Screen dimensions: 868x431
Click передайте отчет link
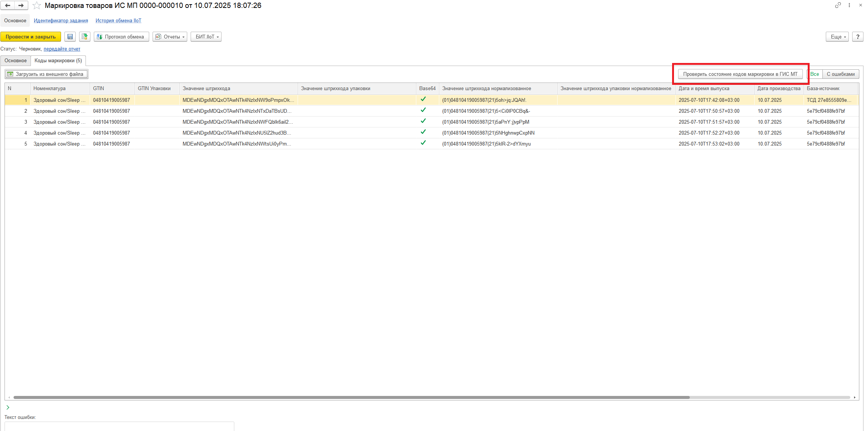[62, 49]
